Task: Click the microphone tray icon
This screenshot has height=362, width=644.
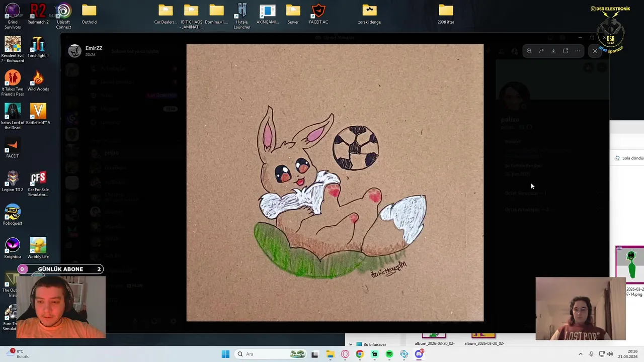Action: 591,354
